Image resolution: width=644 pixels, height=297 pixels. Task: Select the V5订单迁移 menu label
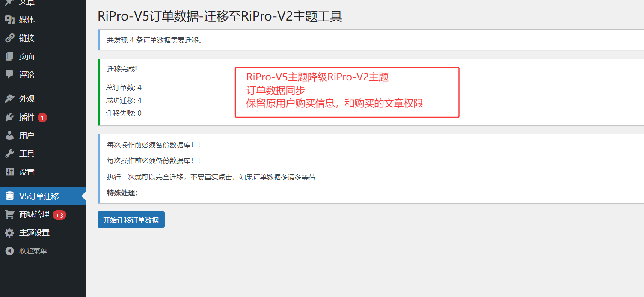(x=39, y=196)
